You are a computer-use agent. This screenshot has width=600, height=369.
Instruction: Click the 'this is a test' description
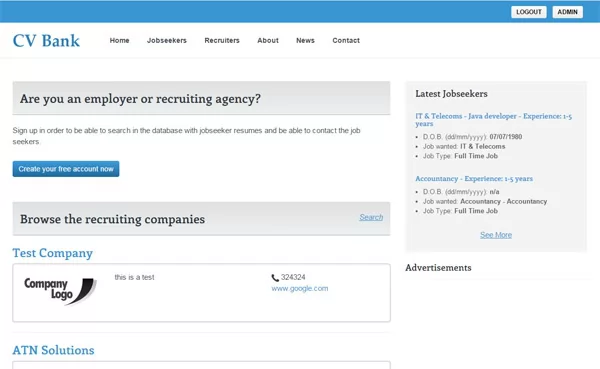[134, 277]
